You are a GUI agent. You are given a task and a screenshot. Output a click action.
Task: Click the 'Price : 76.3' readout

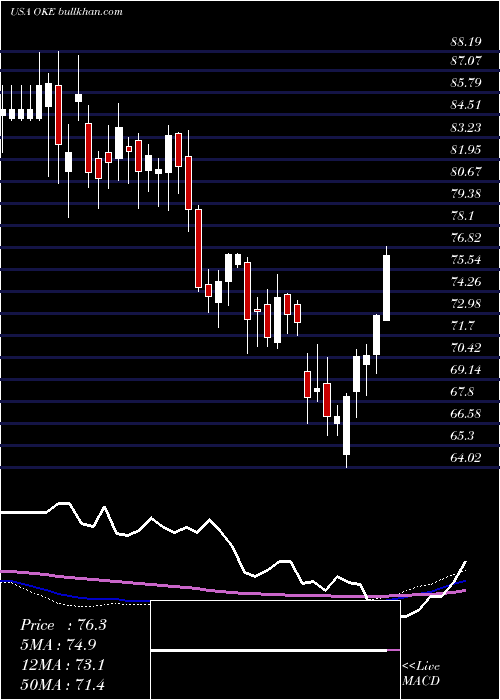pyautogui.click(x=63, y=625)
